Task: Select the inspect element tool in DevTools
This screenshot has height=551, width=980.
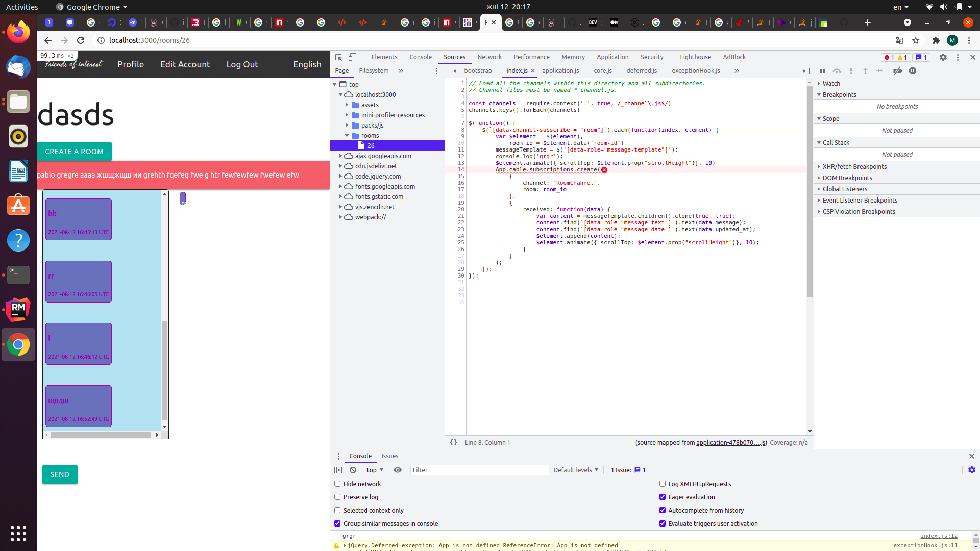Action: coord(338,57)
